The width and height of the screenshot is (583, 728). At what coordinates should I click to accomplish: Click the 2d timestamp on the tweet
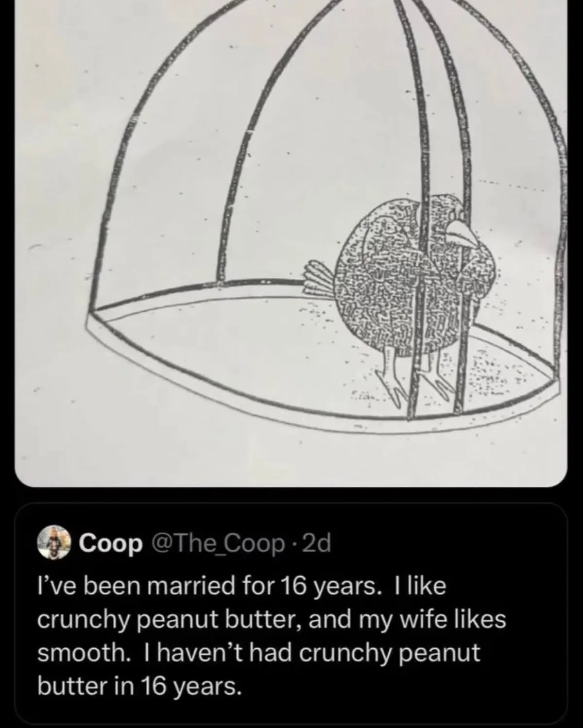pos(316,544)
